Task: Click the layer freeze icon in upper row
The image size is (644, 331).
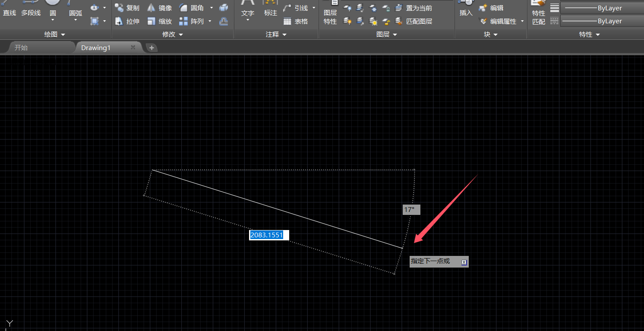Action: (373, 8)
